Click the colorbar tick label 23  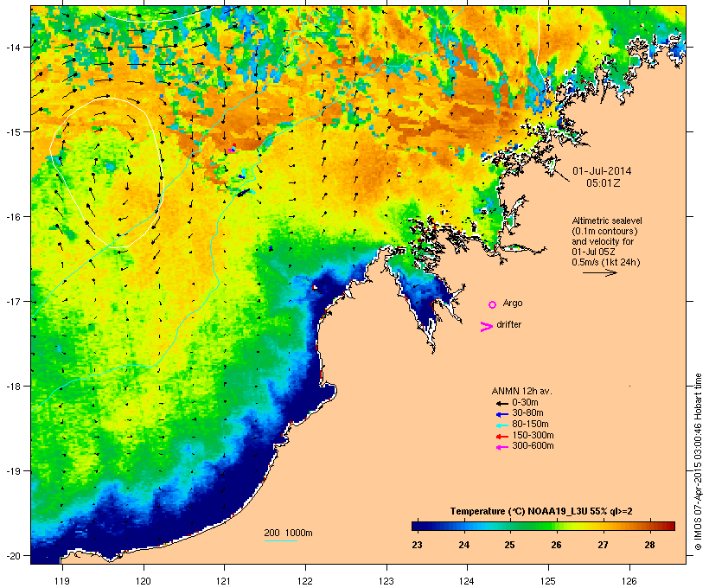417,545
